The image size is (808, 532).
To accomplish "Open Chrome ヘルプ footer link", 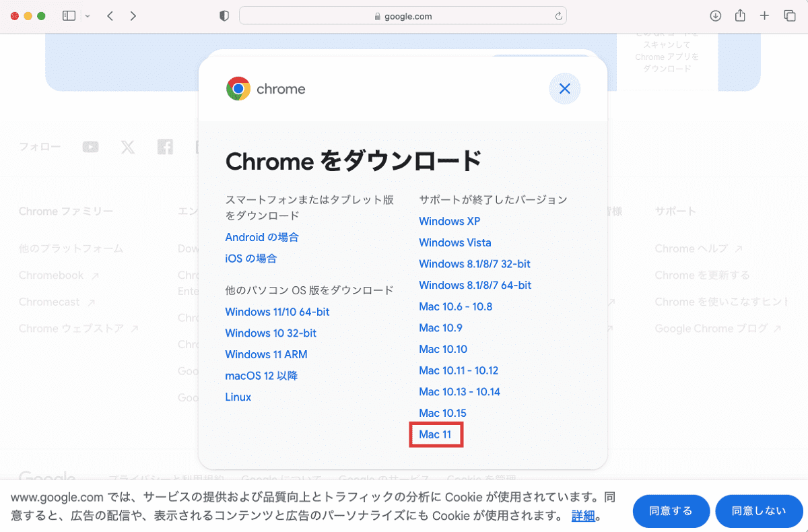I will coord(699,248).
